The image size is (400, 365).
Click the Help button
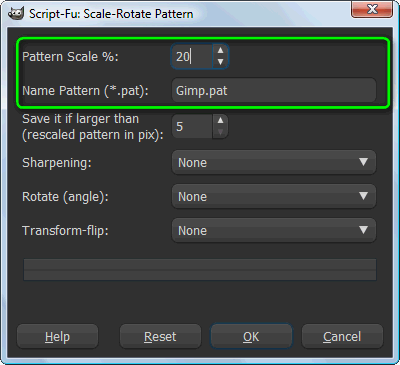point(57,337)
